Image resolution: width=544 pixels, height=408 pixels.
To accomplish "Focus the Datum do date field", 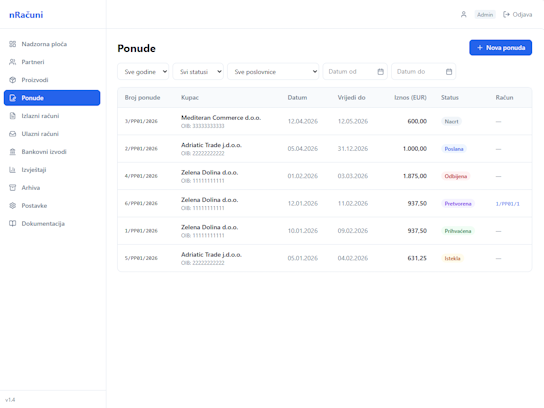I will [424, 72].
